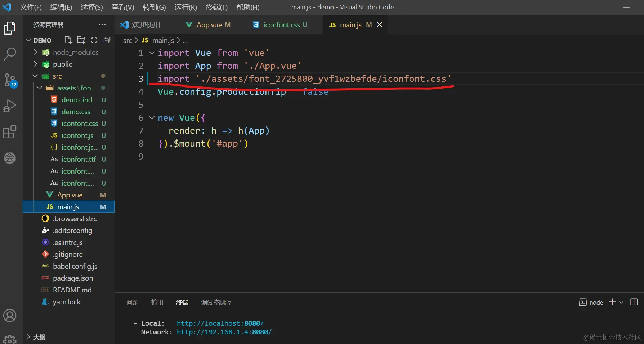
Task: Expand the public folder
Action: coord(35,64)
